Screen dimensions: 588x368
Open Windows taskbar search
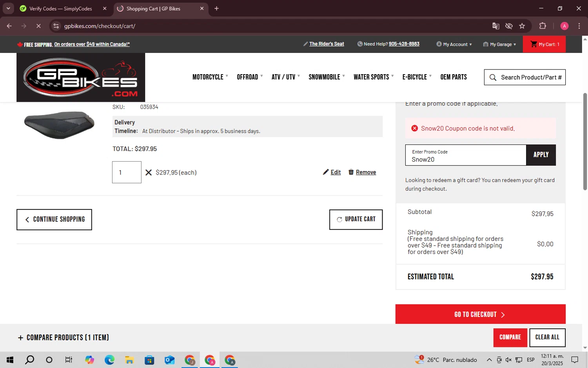click(29, 360)
